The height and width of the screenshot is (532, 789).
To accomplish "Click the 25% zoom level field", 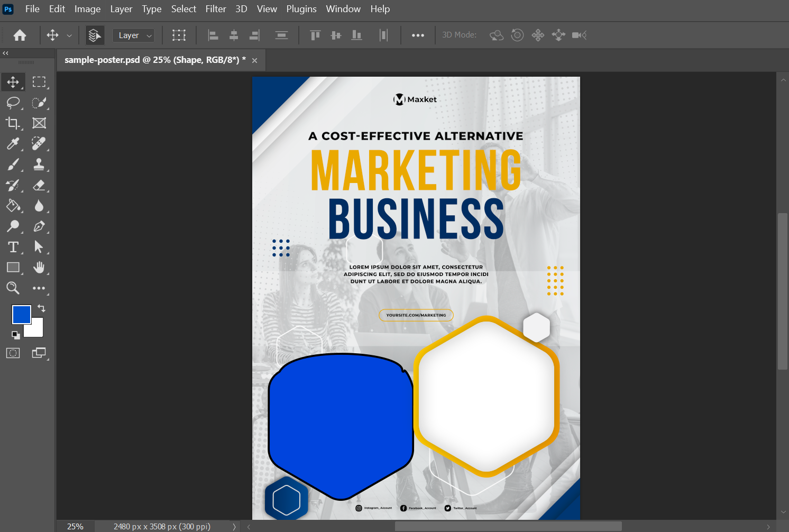I will pyautogui.click(x=75, y=527).
